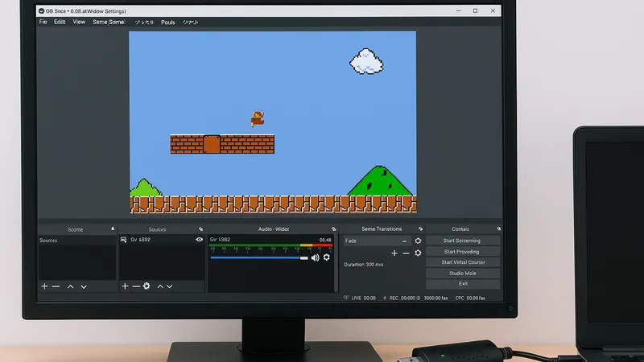Screen dimensions: 644x362
Task: Add a transition with the plus icon
Action: click(x=394, y=253)
